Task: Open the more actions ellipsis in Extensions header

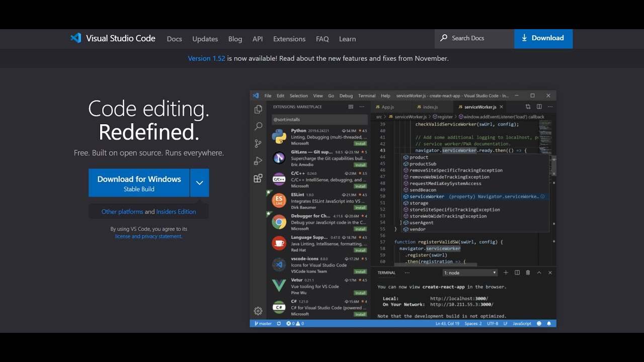Action: 362,107
